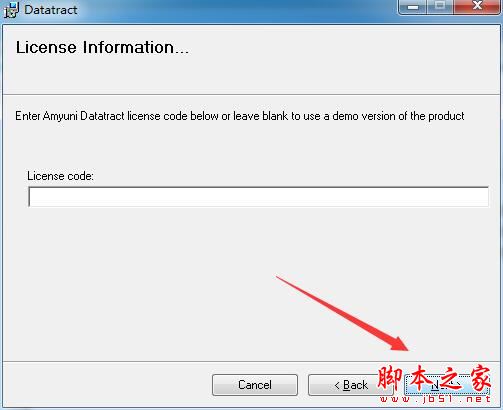Proceed with the Next button
Screen dimensions: 503x410
click(447, 385)
